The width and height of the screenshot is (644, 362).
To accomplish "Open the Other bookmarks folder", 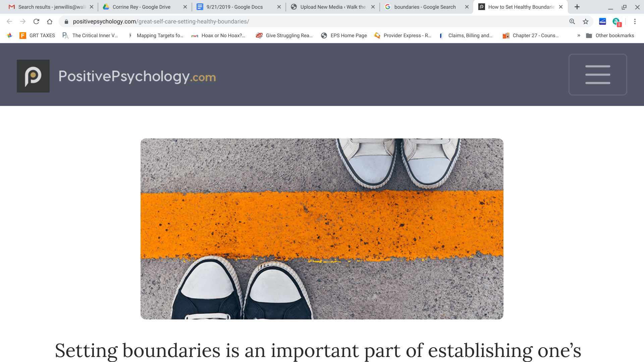I will (610, 36).
